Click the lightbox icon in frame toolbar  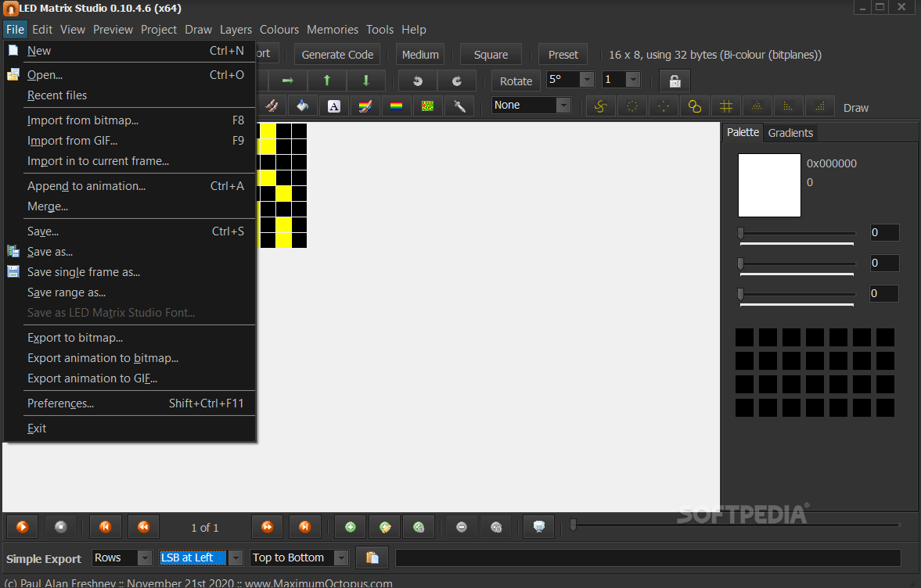[538, 527]
